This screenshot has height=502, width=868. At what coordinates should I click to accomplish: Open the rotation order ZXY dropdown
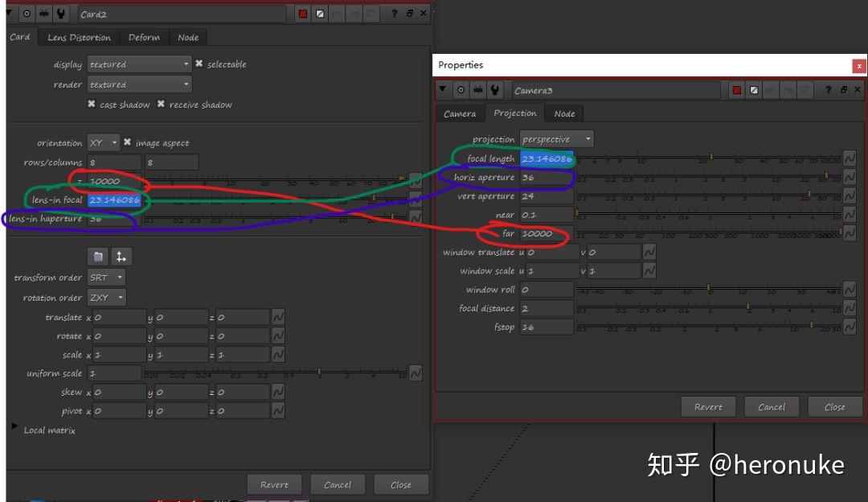[x=106, y=298]
